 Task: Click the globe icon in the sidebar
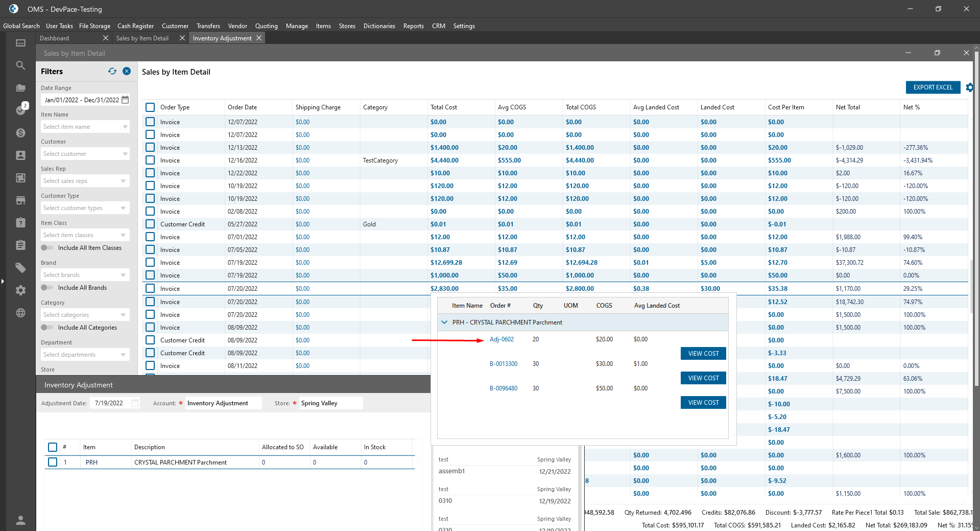tap(20, 313)
